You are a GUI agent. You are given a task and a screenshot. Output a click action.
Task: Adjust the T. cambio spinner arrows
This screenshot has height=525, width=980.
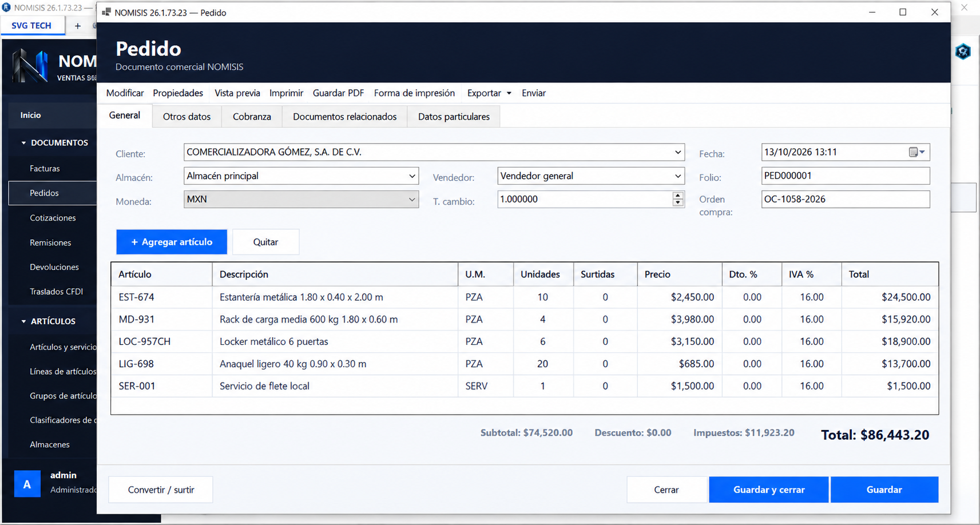pos(678,199)
